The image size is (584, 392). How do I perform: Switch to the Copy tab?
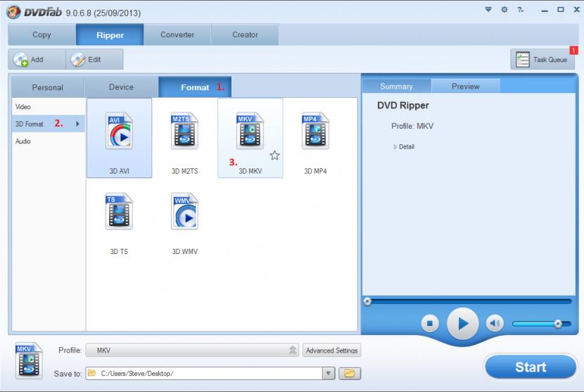pos(42,34)
